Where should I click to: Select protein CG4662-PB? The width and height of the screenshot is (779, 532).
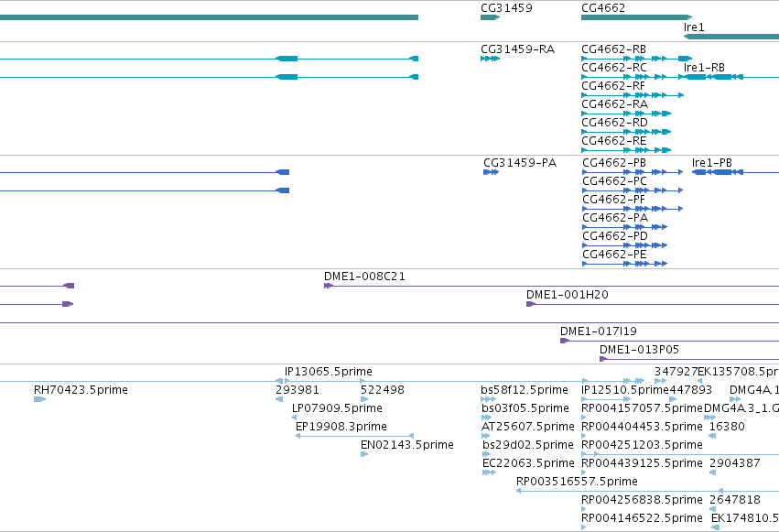click(614, 163)
